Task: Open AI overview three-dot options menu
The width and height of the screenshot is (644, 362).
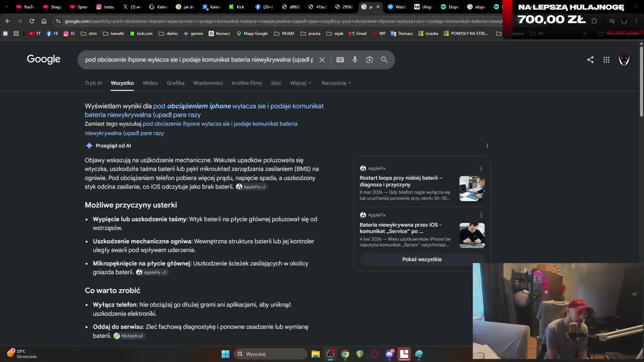Action: coord(487,146)
